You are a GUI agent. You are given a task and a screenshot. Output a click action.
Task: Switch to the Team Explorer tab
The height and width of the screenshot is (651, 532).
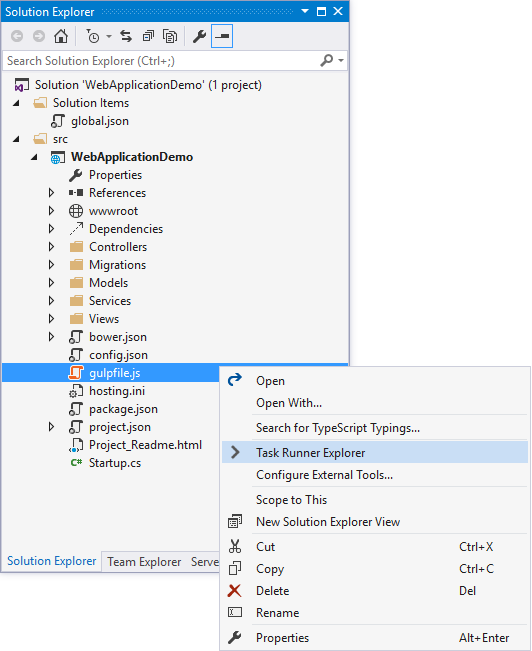(144, 562)
